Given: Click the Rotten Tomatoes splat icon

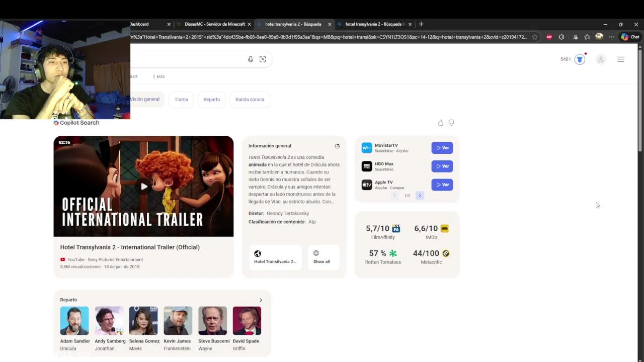Looking at the screenshot, I should coord(393,253).
